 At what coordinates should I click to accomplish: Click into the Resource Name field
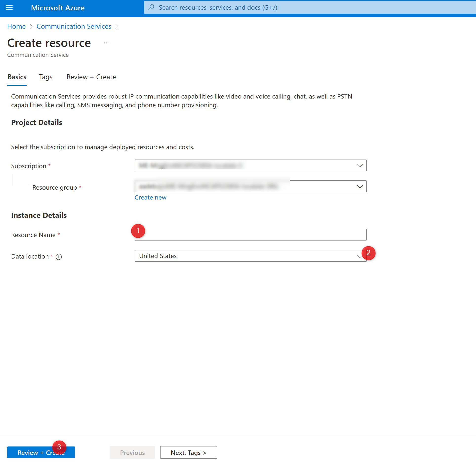(250, 235)
